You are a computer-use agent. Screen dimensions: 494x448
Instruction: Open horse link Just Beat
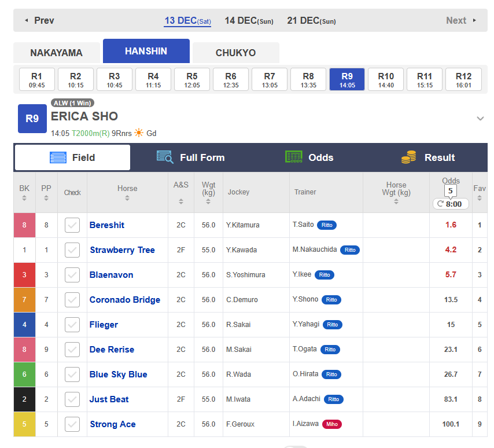pyautogui.click(x=109, y=399)
